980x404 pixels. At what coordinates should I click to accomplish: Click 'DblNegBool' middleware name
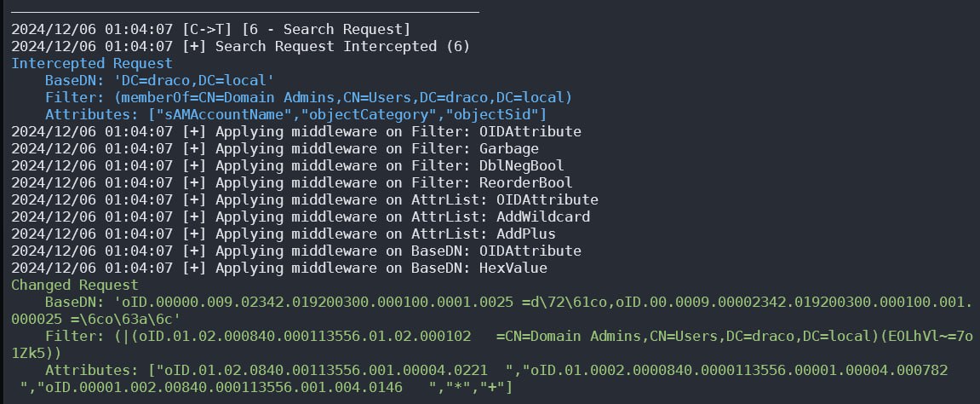coord(522,165)
